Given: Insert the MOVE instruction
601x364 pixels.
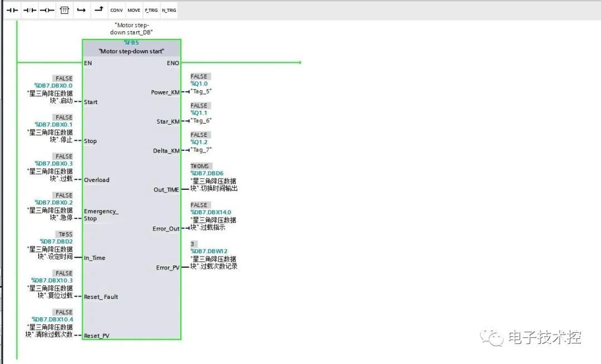Looking at the screenshot, I should (134, 11).
